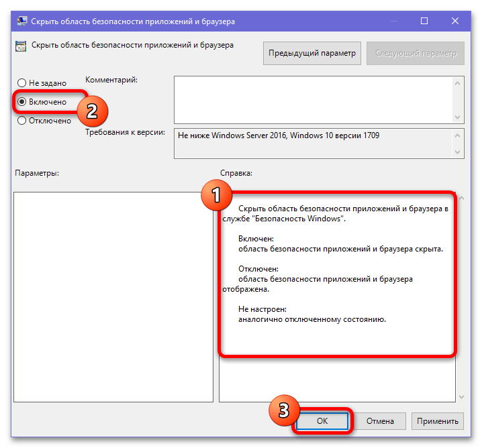This screenshot has width=482, height=448.
Task: Click 'аналогично отключенному состоянию.' in help
Action: pyautogui.click(x=312, y=319)
